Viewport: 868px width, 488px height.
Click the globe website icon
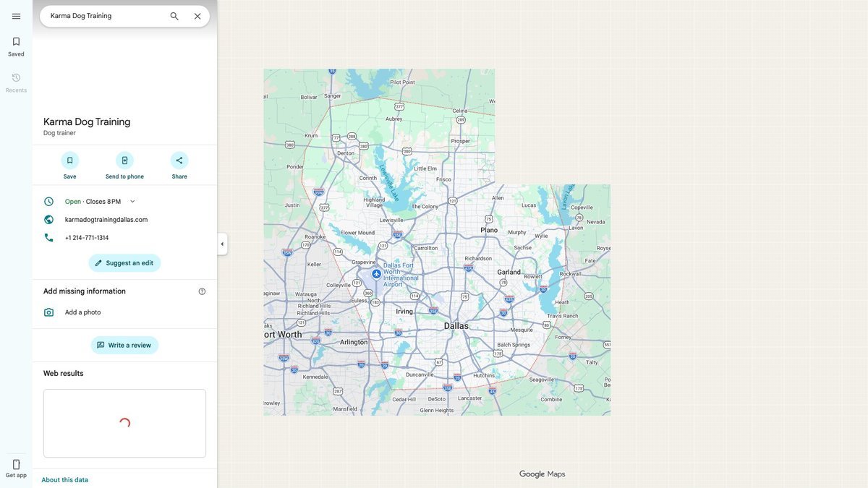48,220
